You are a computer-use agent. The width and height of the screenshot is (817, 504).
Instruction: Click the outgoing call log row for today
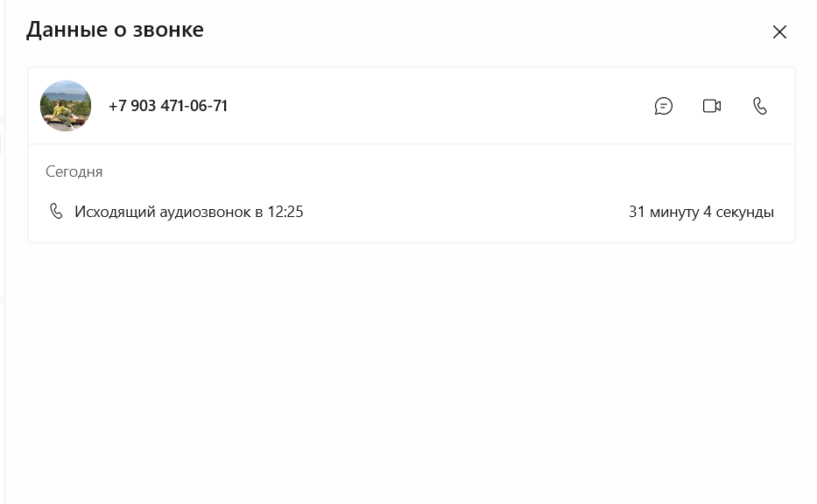pyautogui.click(x=411, y=212)
